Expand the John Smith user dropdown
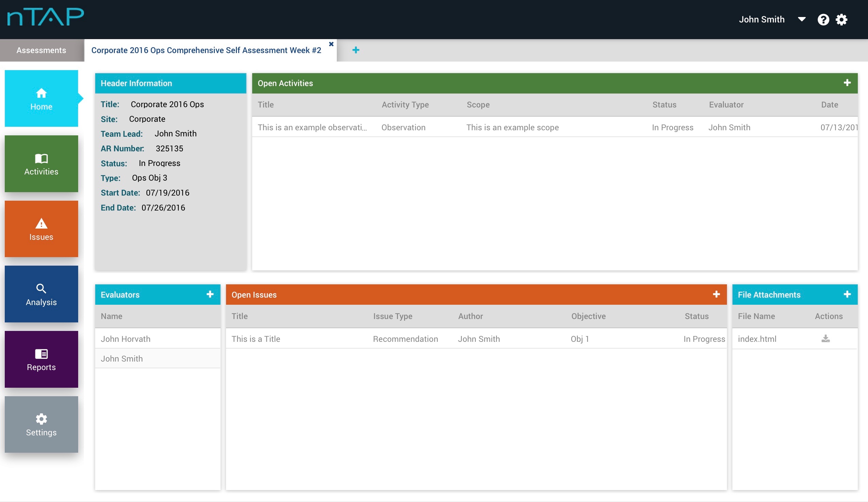The image size is (868, 502). [x=802, y=20]
